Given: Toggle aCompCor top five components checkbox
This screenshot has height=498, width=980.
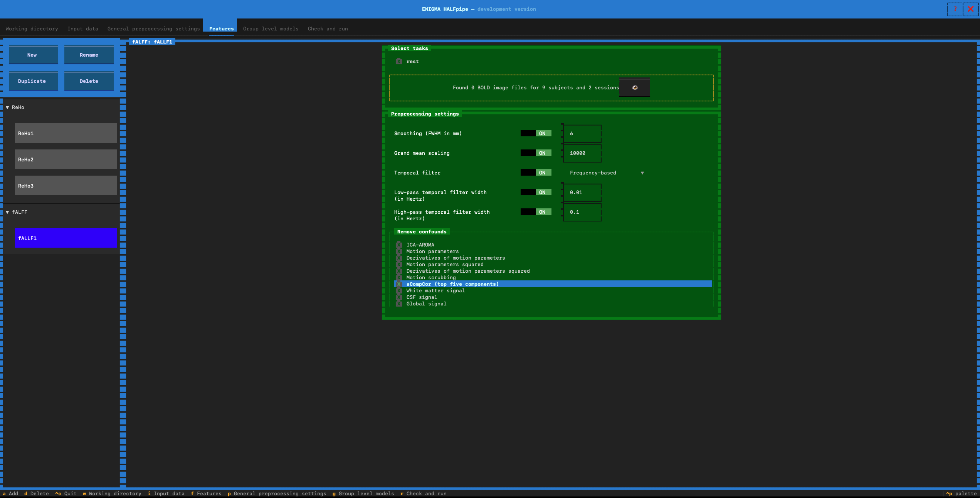Looking at the screenshot, I should tap(399, 284).
